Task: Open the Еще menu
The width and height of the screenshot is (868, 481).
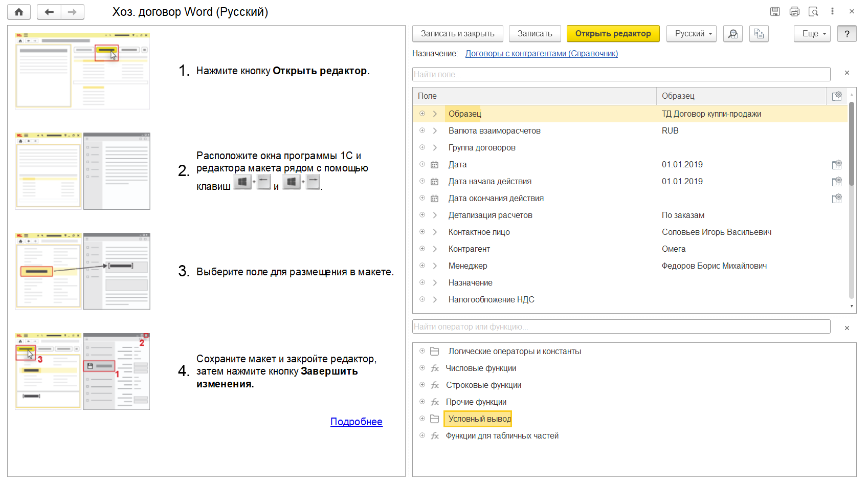Action: tap(812, 34)
